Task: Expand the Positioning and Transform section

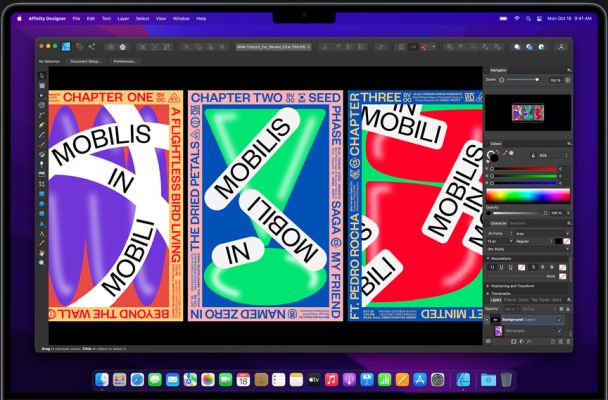Action: tap(510, 286)
